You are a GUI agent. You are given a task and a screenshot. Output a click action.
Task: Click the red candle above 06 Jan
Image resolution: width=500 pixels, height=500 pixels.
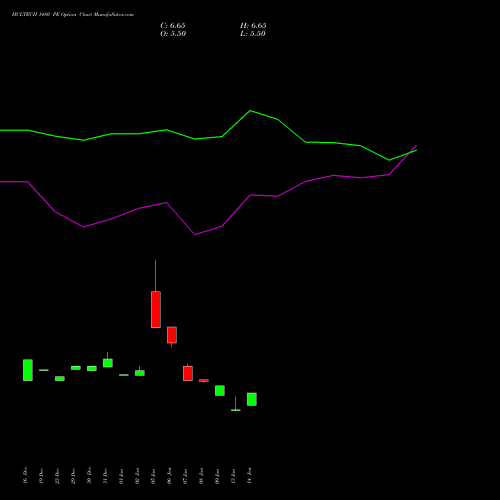pos(172,335)
